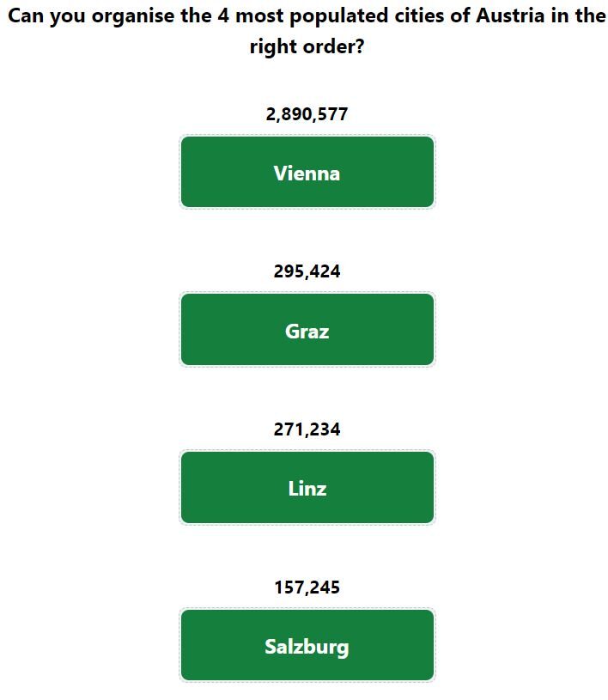Click the Salzburg text on the last card

pos(307,647)
